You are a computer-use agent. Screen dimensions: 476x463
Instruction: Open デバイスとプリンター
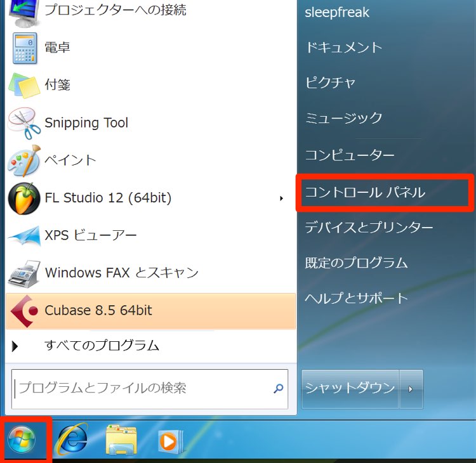pyautogui.click(x=369, y=227)
